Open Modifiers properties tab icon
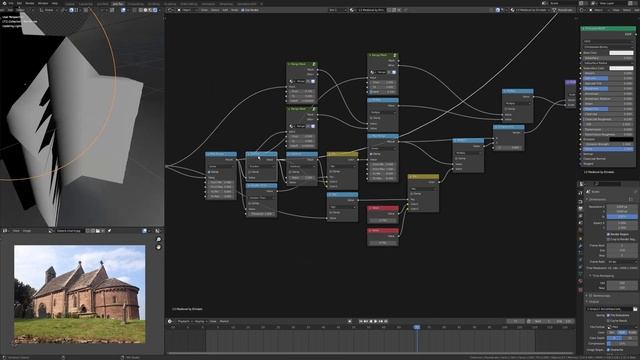The height and width of the screenshot is (360, 640). [x=580, y=246]
